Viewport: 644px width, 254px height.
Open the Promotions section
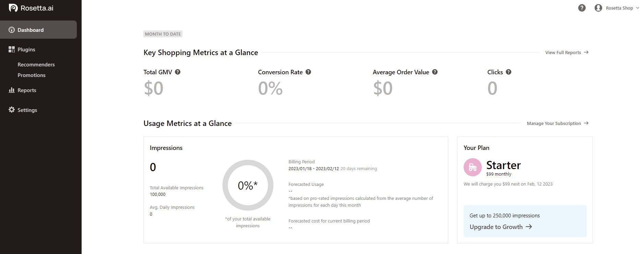click(32, 75)
